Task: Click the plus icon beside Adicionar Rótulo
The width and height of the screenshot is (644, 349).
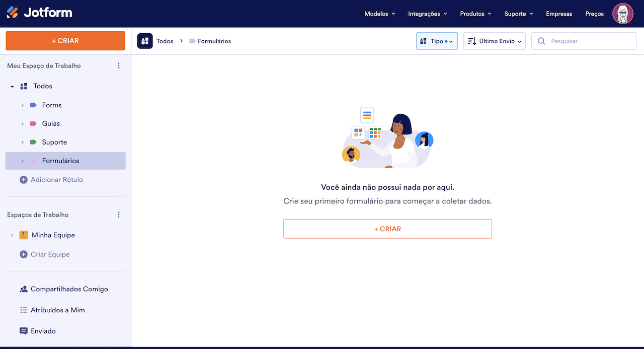Action: coord(24,180)
